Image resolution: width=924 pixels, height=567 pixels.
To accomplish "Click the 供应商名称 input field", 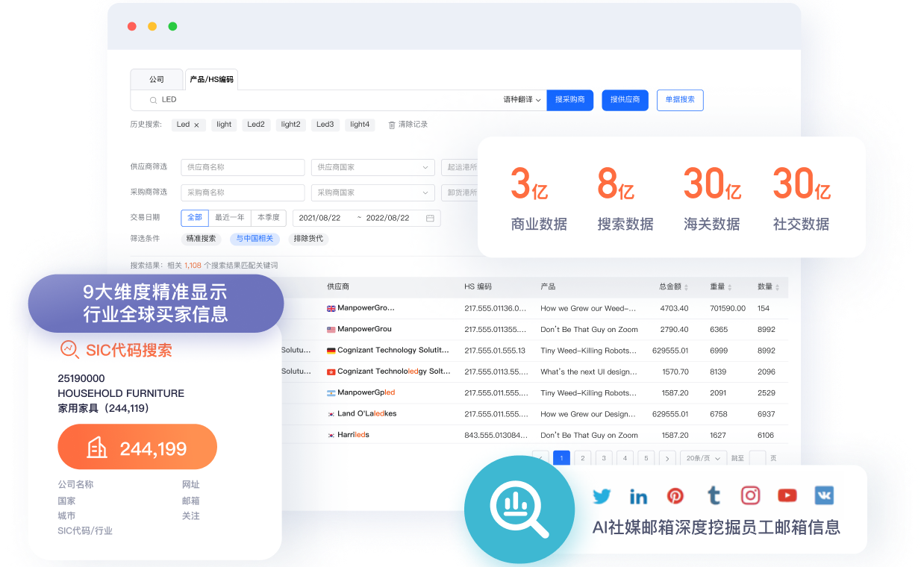I will (x=243, y=167).
